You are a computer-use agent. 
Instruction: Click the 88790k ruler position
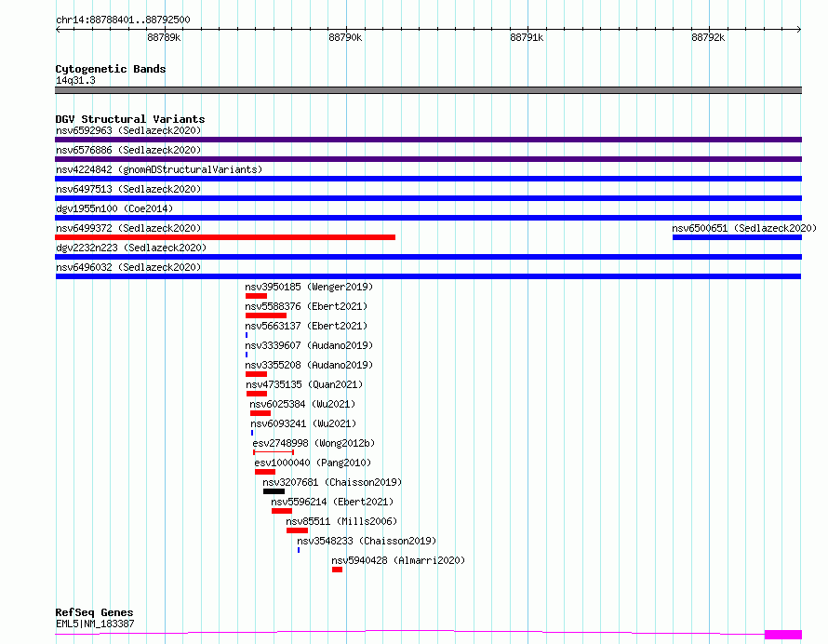point(345,37)
